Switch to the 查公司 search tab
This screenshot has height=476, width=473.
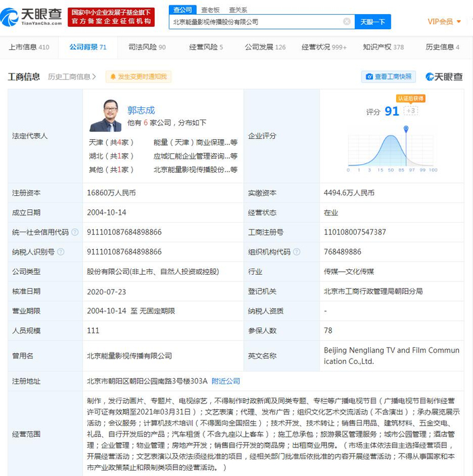point(182,9)
